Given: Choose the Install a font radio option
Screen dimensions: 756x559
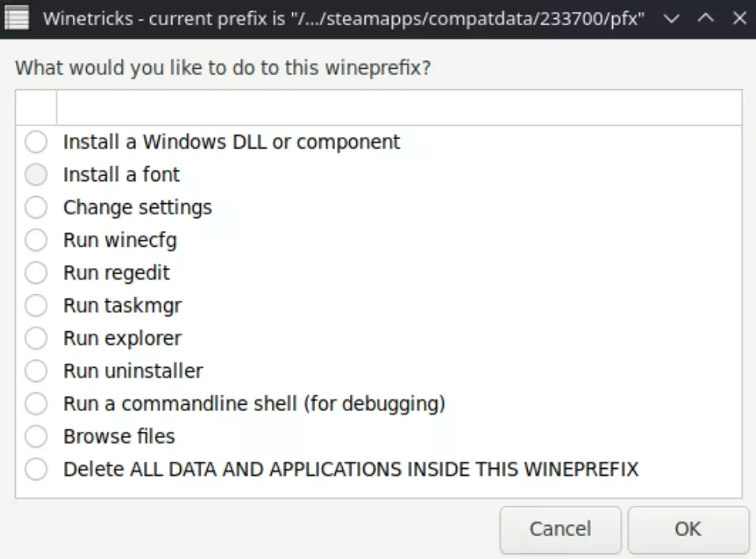Looking at the screenshot, I should point(36,175).
